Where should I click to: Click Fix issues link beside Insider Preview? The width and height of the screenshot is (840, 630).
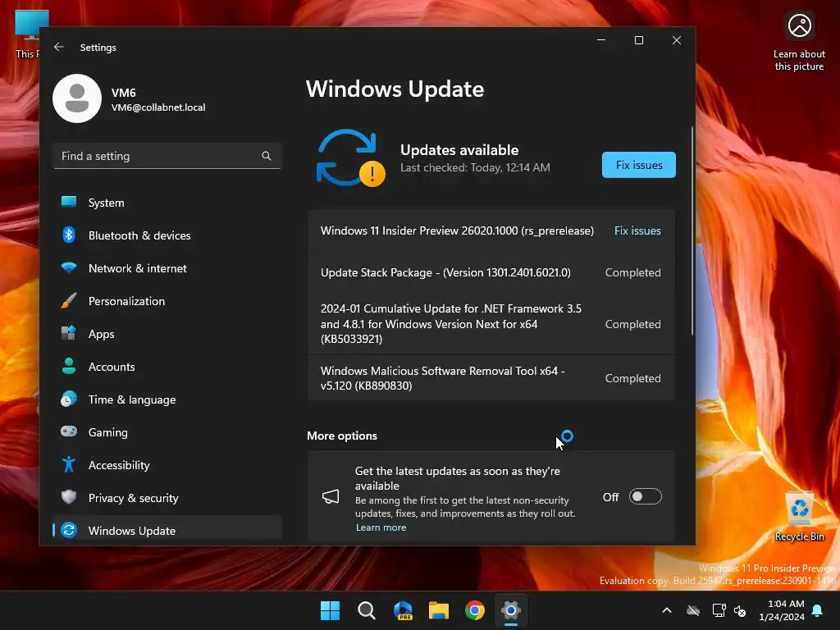(637, 231)
